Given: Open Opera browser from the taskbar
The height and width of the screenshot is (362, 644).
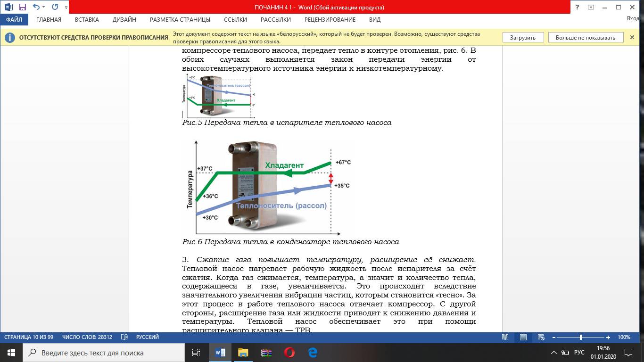Looking at the screenshot, I should pos(289,353).
